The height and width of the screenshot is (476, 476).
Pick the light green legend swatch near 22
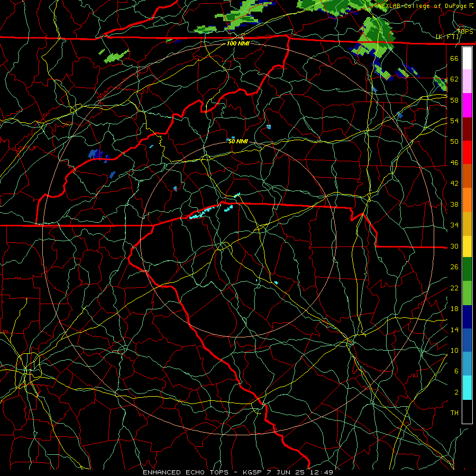[x=467, y=293]
